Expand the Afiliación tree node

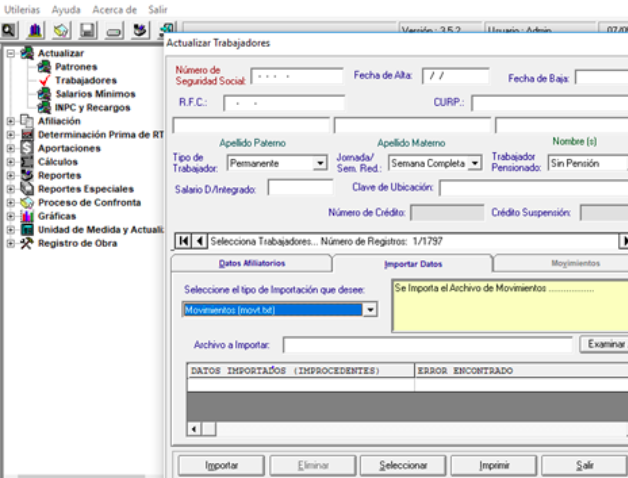tap(11, 121)
